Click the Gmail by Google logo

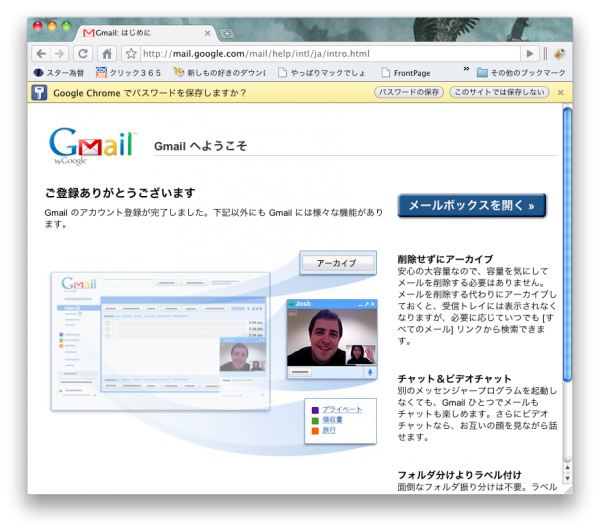pyautogui.click(x=92, y=146)
